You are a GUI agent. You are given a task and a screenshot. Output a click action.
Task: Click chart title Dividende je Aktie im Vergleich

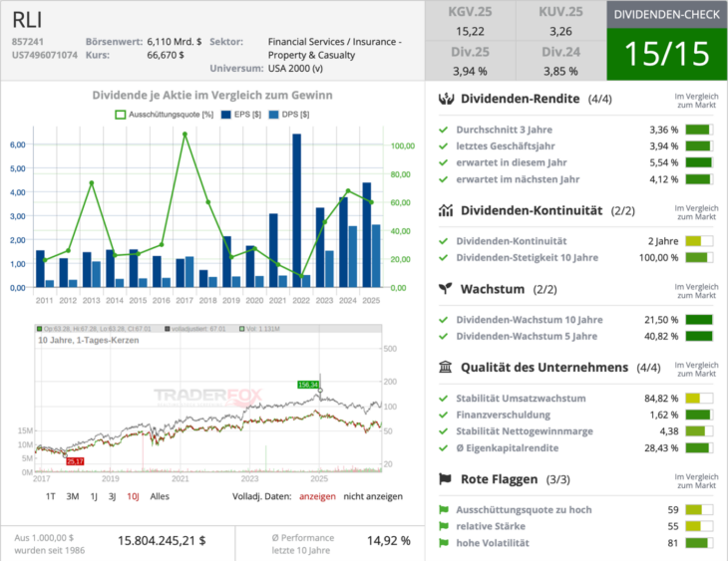[x=212, y=96]
